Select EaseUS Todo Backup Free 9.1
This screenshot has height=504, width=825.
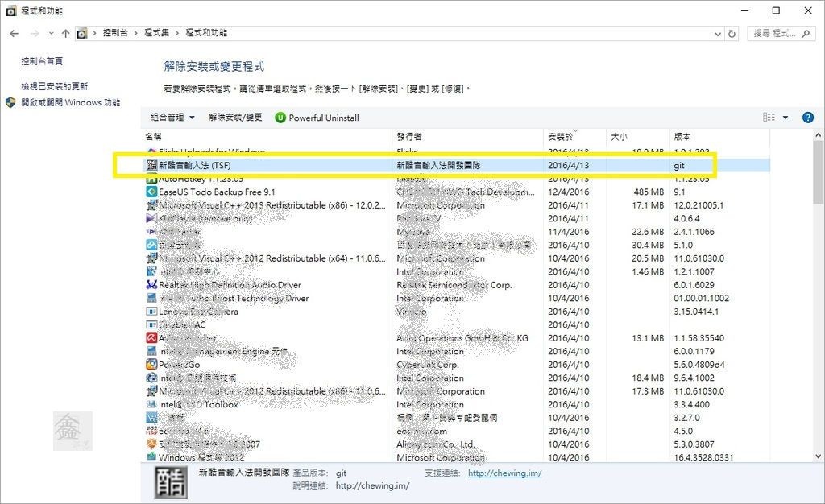click(x=456, y=192)
